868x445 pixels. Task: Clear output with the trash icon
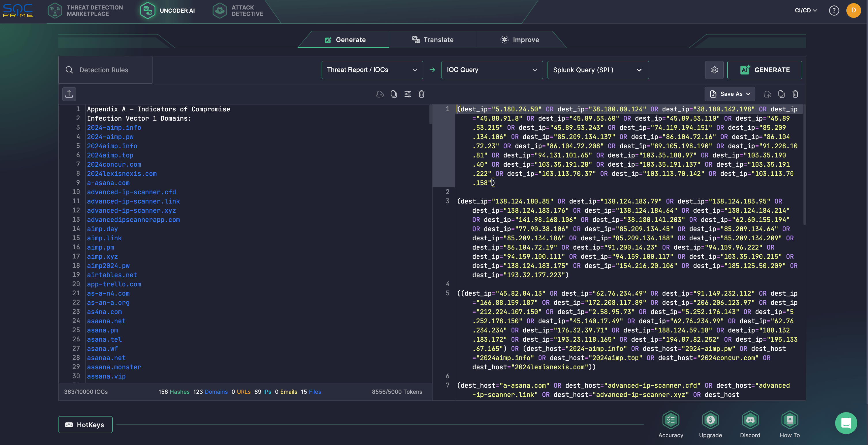coord(795,94)
